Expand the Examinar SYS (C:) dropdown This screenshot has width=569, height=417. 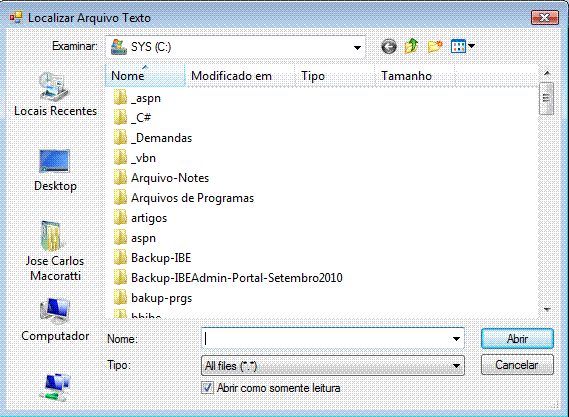[x=357, y=47]
